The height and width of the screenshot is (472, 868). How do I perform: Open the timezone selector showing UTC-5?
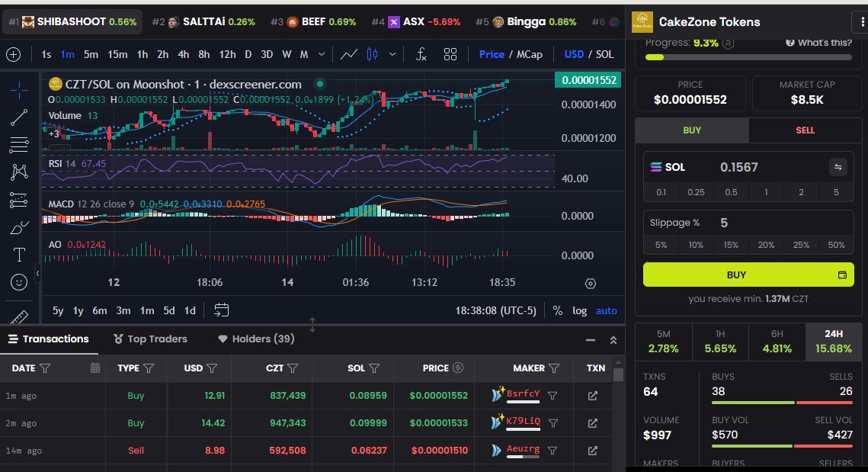(x=496, y=311)
